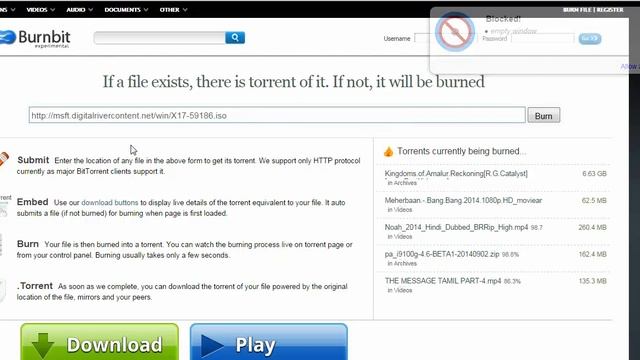The height and width of the screenshot is (360, 640).
Task: Click the flame icon beside Torrents currently being burned
Action: pyautogui.click(x=388, y=151)
